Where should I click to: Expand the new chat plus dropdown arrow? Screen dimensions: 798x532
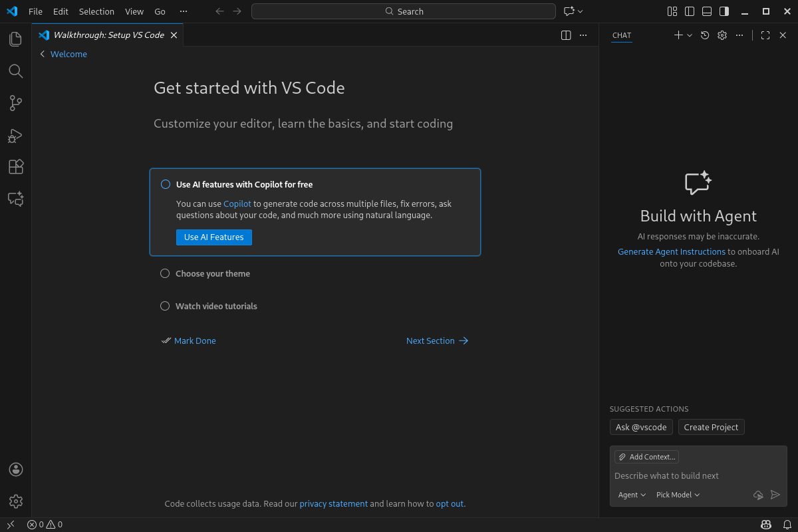[x=690, y=35]
